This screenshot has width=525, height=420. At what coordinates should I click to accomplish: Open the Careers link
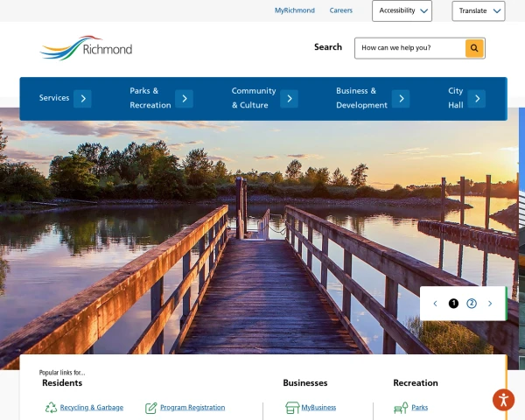341,10
